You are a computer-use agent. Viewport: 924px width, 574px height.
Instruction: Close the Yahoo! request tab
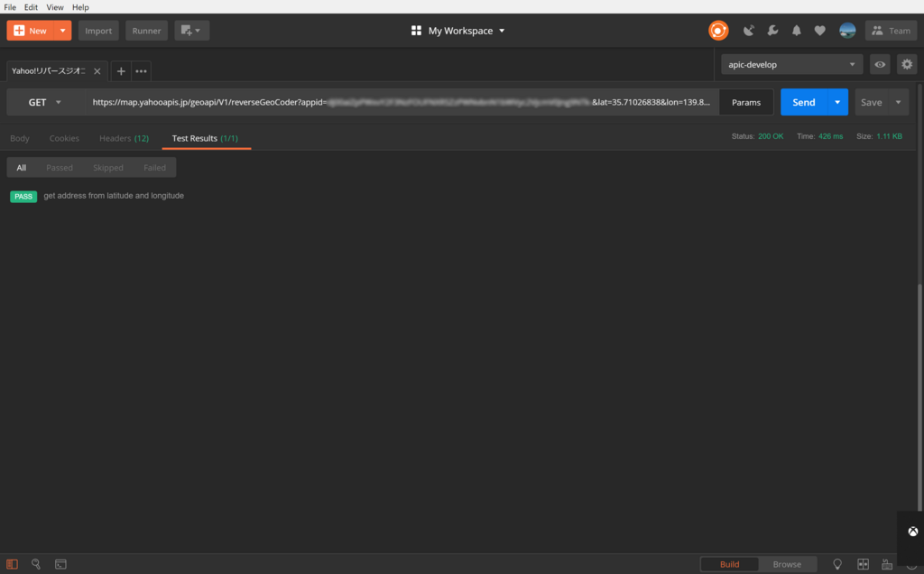click(x=97, y=71)
